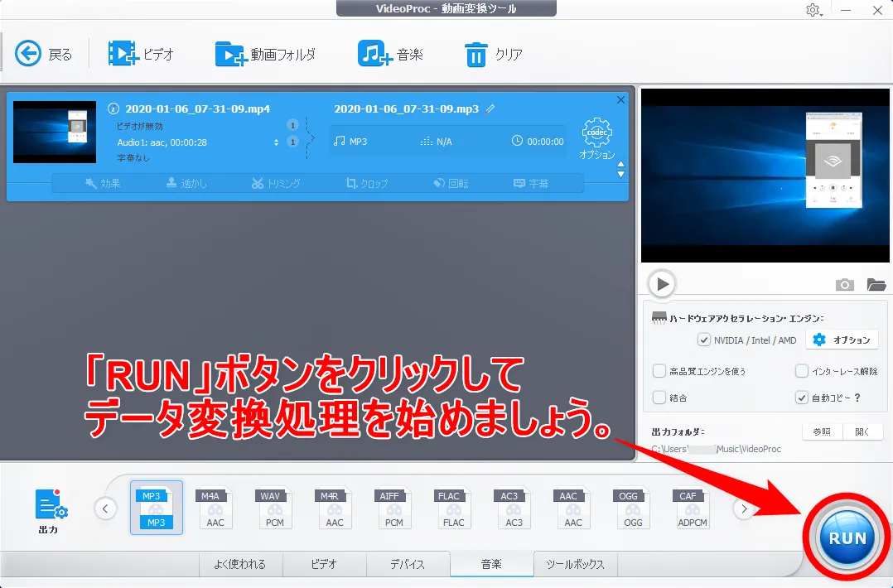Screen dimensions: 893x588
Task: Toggle NVIDIA / Intel / AMD acceleration checkbox
Action: (x=704, y=340)
